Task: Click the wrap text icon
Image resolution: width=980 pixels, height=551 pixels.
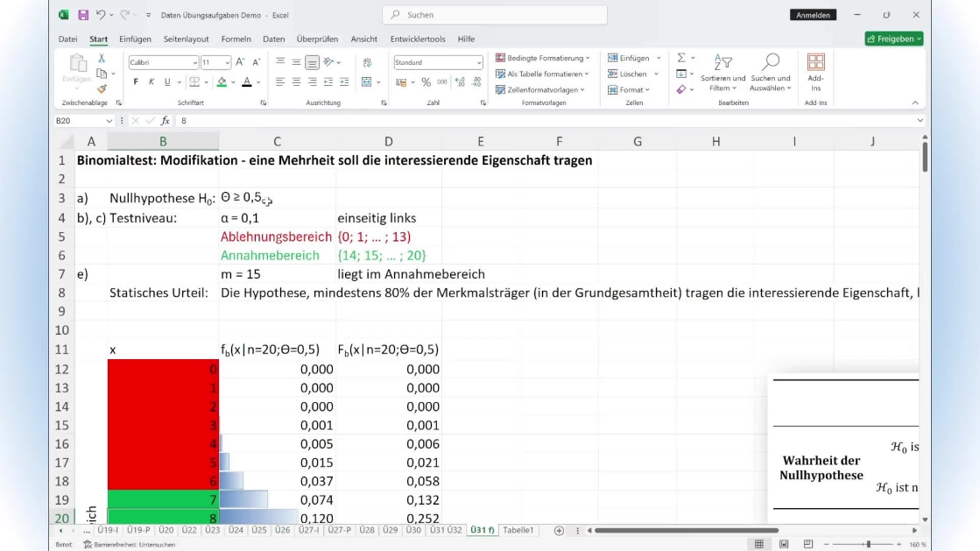Action: point(367,62)
